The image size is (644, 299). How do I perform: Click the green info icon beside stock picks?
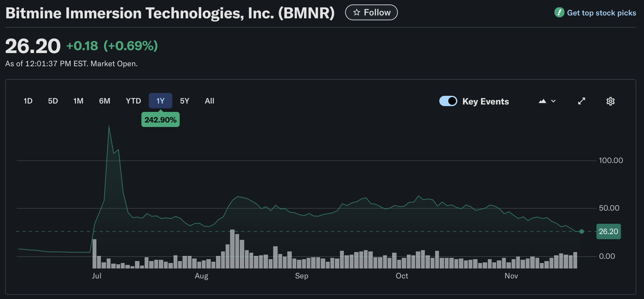coord(559,13)
